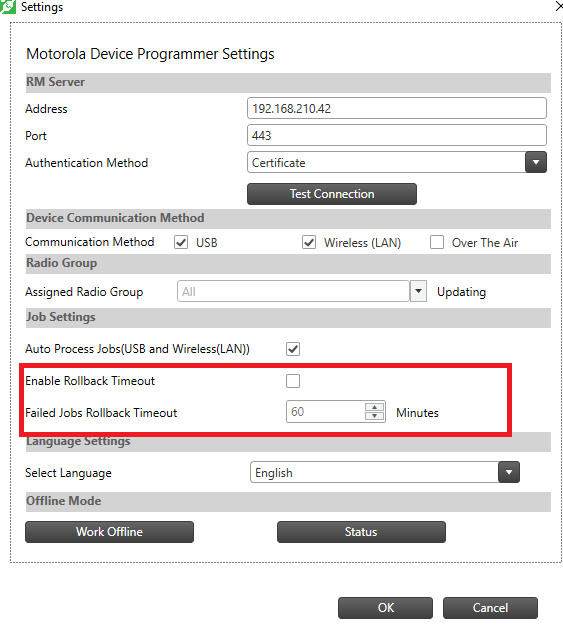563x639 pixels.
Task: Click the 'Enable Rollback Timeout' label
Action: [x=90, y=381]
